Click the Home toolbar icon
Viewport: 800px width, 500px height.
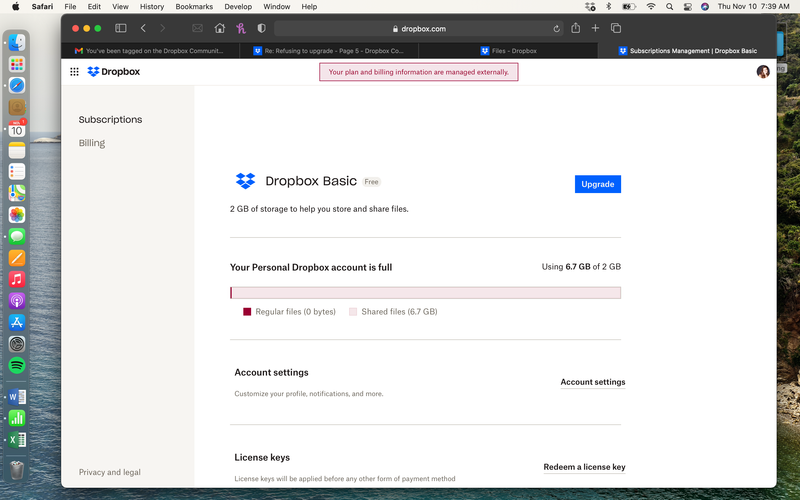pos(220,29)
